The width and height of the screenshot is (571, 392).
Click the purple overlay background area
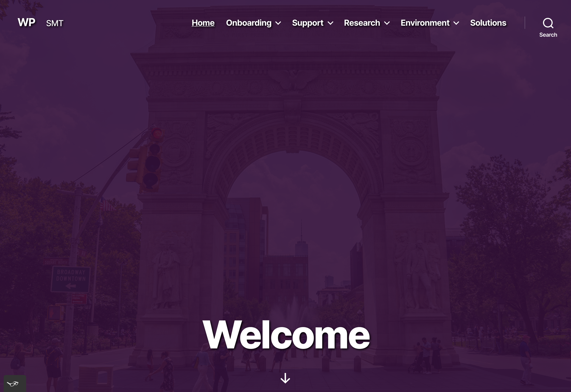285,196
